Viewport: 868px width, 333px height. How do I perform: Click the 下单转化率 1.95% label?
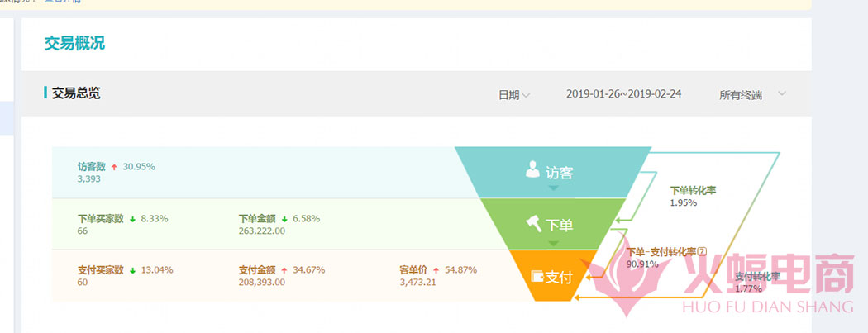(693, 196)
